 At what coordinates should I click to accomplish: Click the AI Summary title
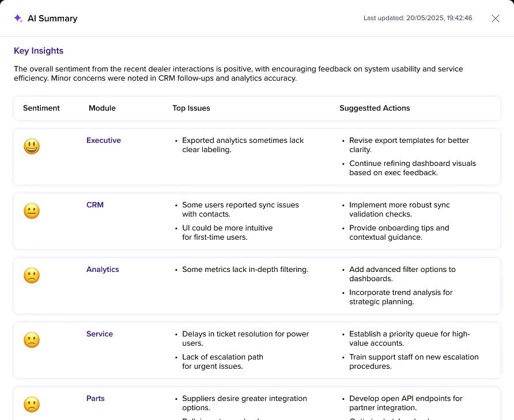pos(52,18)
